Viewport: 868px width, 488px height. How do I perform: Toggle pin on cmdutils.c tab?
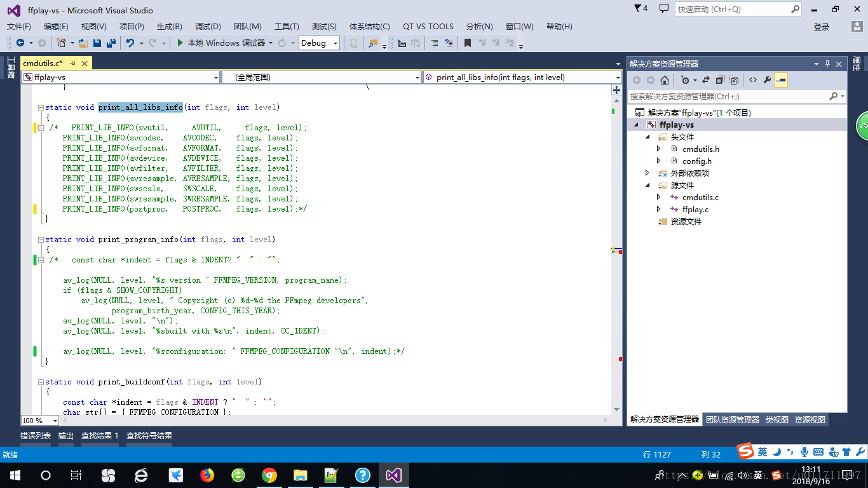point(72,63)
